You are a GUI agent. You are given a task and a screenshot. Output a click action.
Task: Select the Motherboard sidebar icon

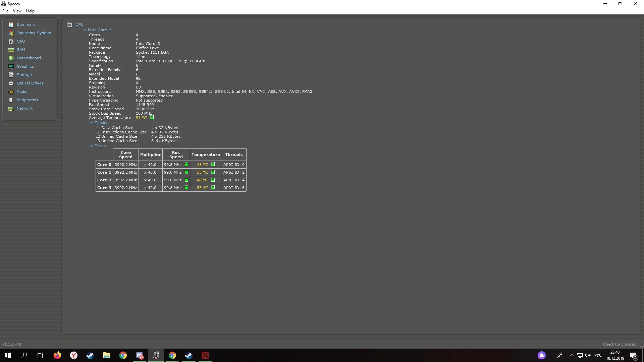(x=11, y=58)
